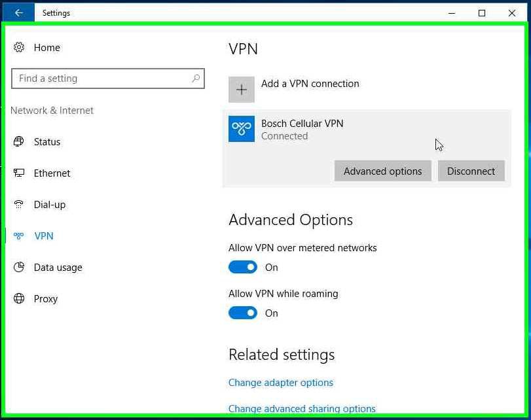Open Ethernet via its monitor icon
Viewport: 531px width, 420px height.
coord(19,173)
